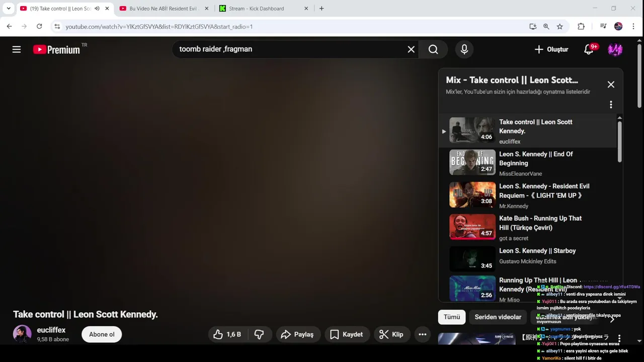Screen dimensions: 644x362
Task: Open the Discord link in chat overlay
Action: pos(612,287)
